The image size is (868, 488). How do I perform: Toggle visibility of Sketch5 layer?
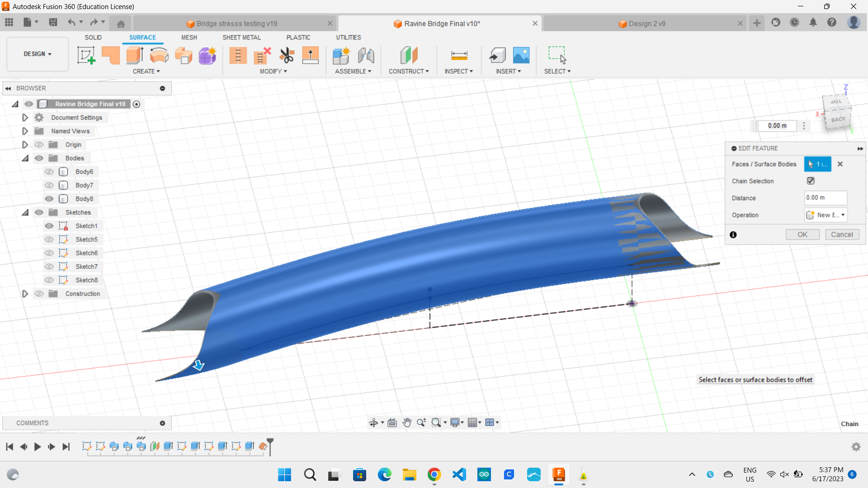(50, 239)
